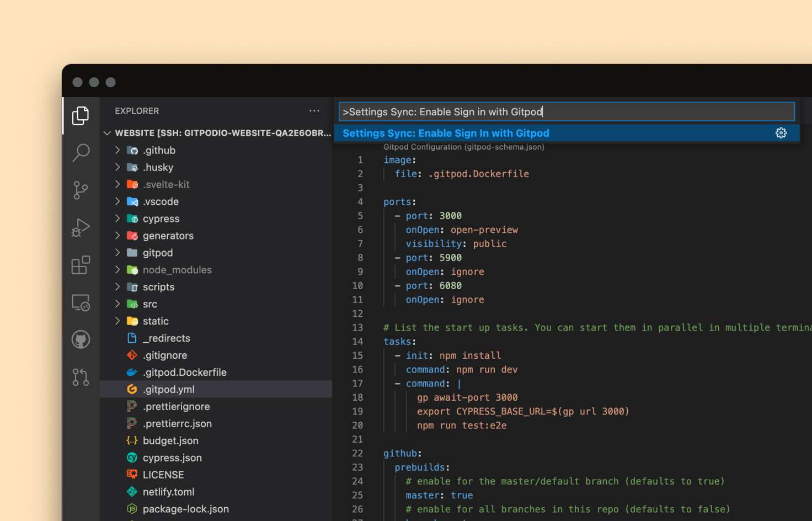Open the Search view icon

(81, 152)
